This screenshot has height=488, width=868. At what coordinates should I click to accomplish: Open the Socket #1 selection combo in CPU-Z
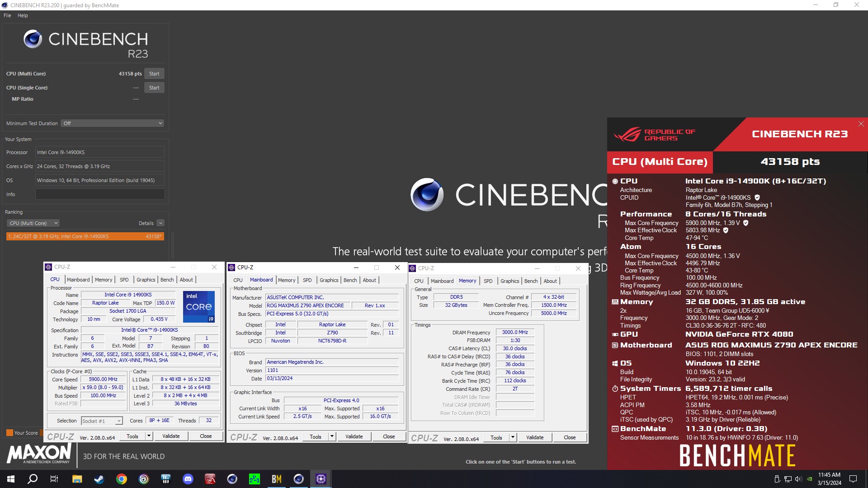coord(102,421)
